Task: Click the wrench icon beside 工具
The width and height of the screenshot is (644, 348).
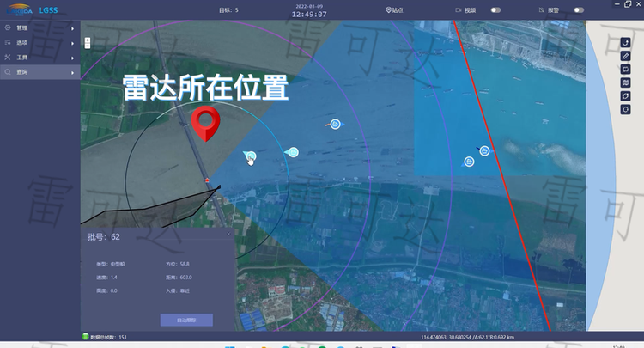Action: point(8,57)
